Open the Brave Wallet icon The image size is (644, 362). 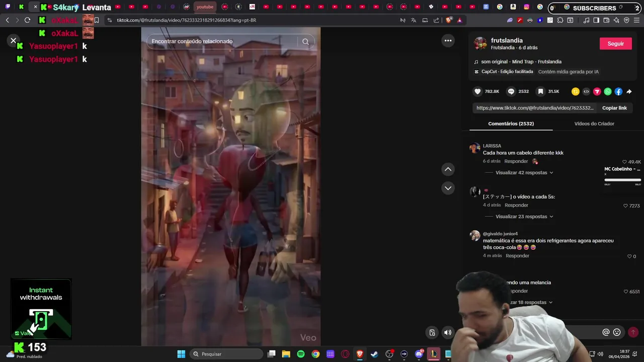tap(606, 20)
